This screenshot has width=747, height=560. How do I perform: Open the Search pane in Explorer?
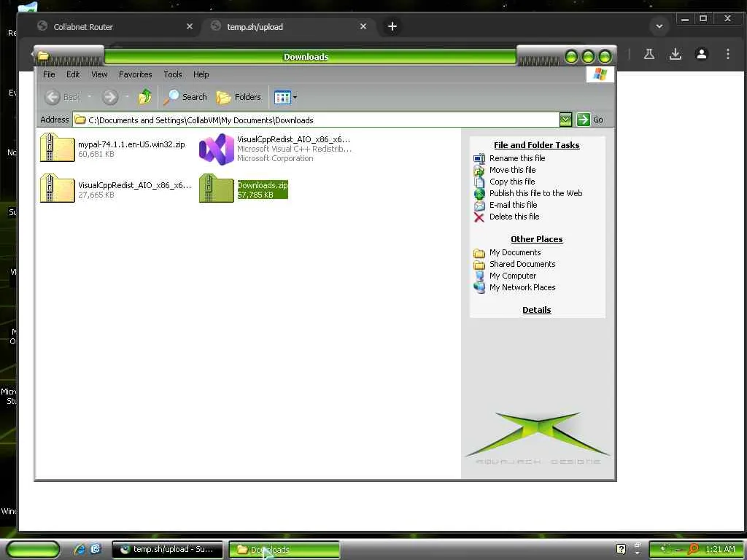185,97
